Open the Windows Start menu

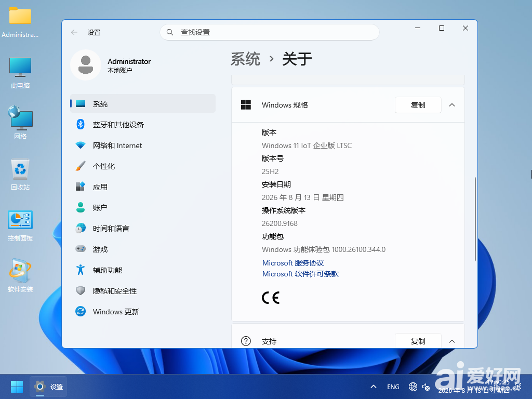[x=17, y=387]
